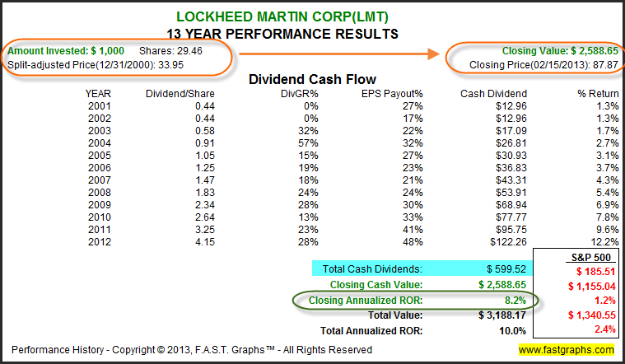Screen dimensions: 625x364
Task: Click the DivGR% column header
Action: click(x=300, y=94)
